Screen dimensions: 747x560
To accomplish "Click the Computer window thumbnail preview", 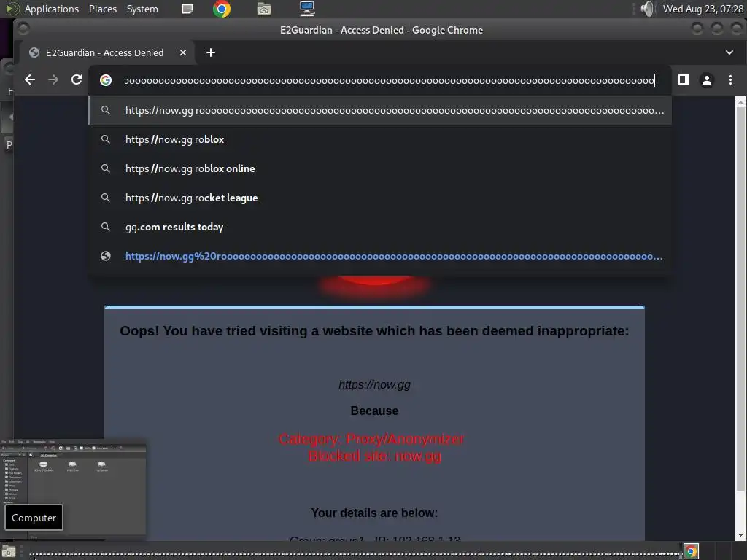I will coord(74,489).
